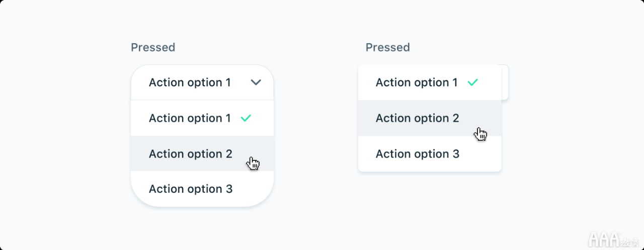Click the Pressed label above the square-cornered menu

pyautogui.click(x=387, y=47)
